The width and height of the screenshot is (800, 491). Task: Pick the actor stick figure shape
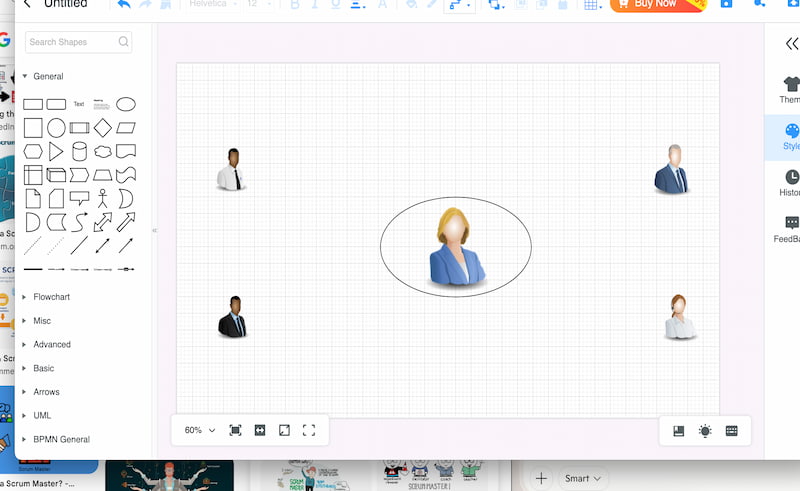coord(103,199)
